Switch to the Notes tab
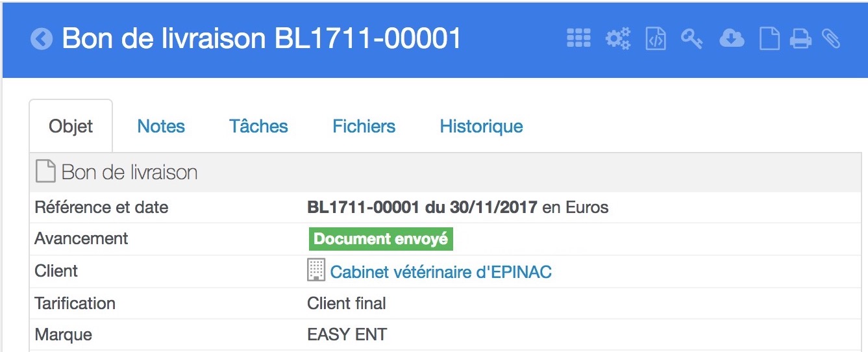868x352 pixels. [x=161, y=126]
